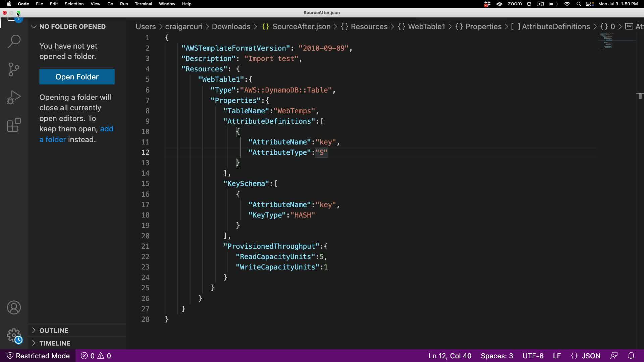Click the notifications bell in status bar
The image size is (644, 362).
pyautogui.click(x=631, y=356)
